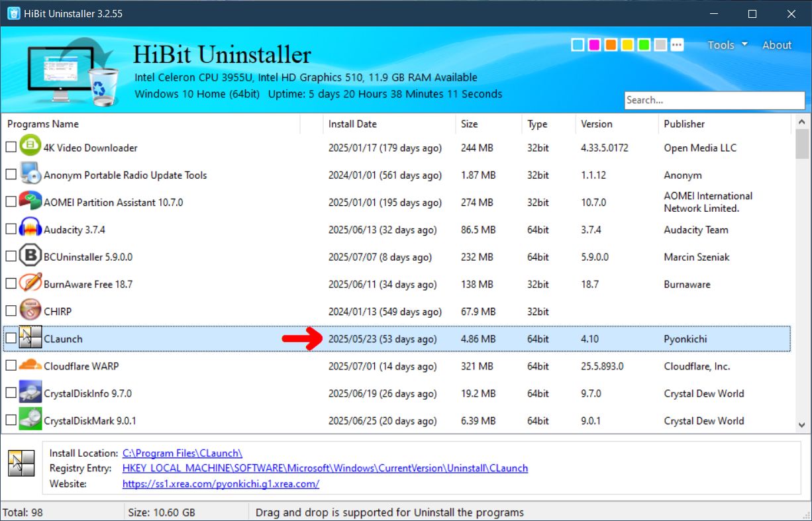Image resolution: width=812 pixels, height=521 pixels.
Task: Minimize the HiBit Uninstaller window
Action: pyautogui.click(x=713, y=13)
